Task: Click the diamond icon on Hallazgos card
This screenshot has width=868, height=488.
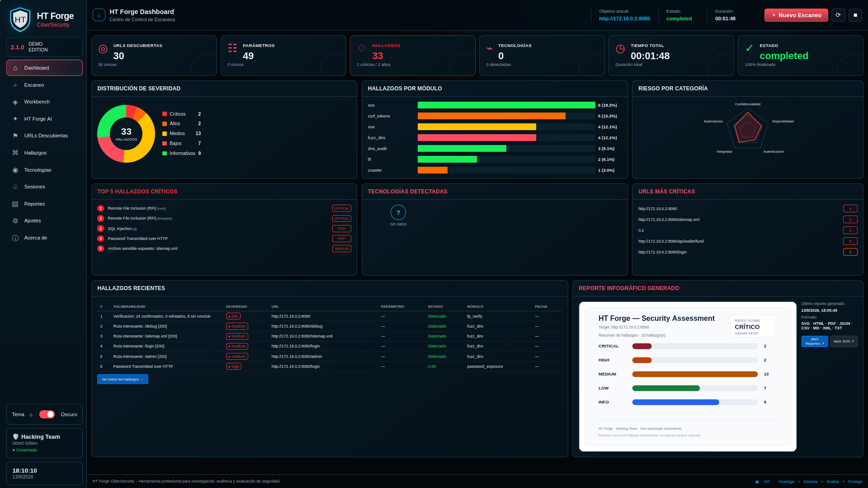Action: pyautogui.click(x=362, y=48)
